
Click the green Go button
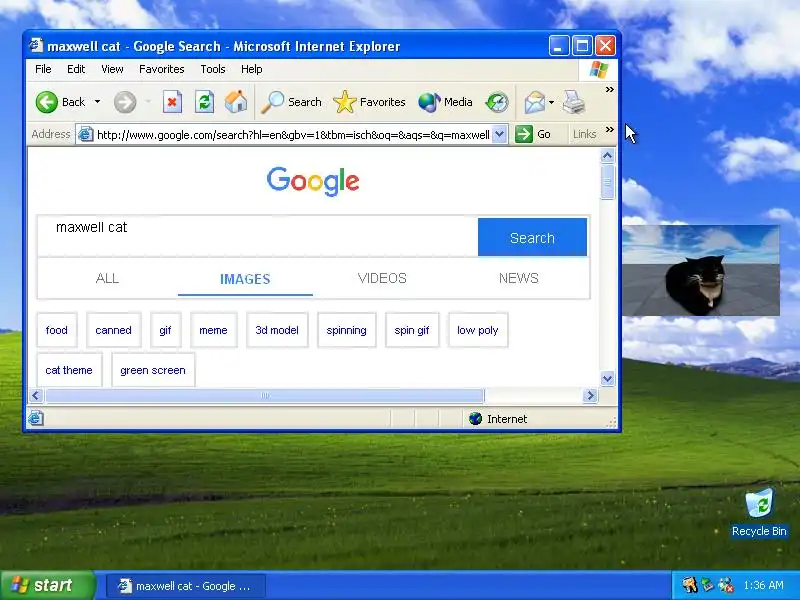533,134
